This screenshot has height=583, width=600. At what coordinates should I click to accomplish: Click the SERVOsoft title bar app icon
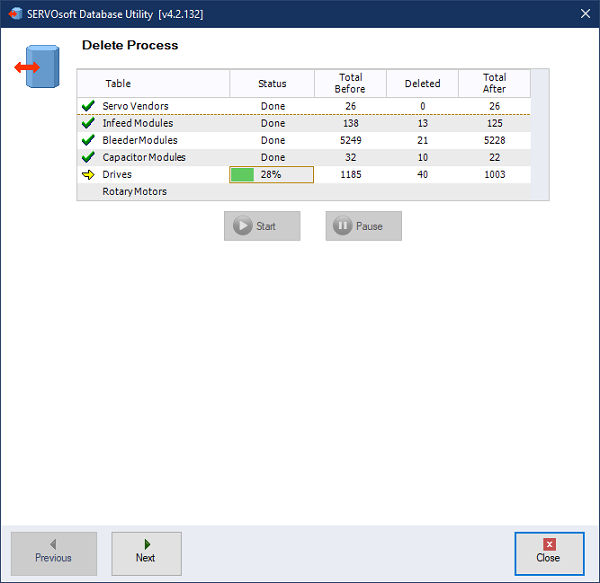point(15,14)
